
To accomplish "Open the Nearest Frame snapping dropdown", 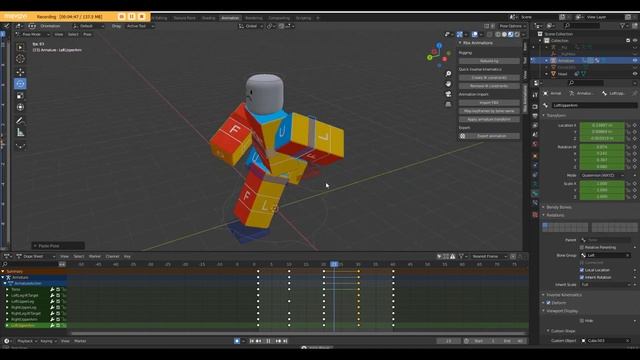I will click(488, 256).
